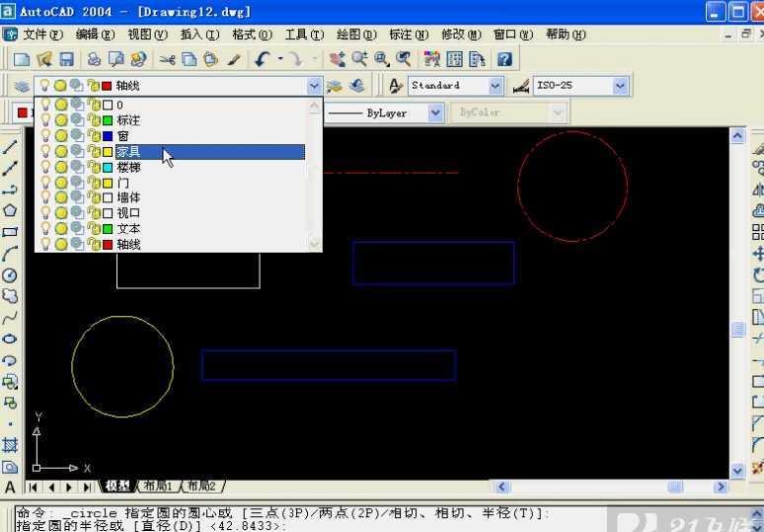Select the Rectangle draw tool

(x=10, y=232)
